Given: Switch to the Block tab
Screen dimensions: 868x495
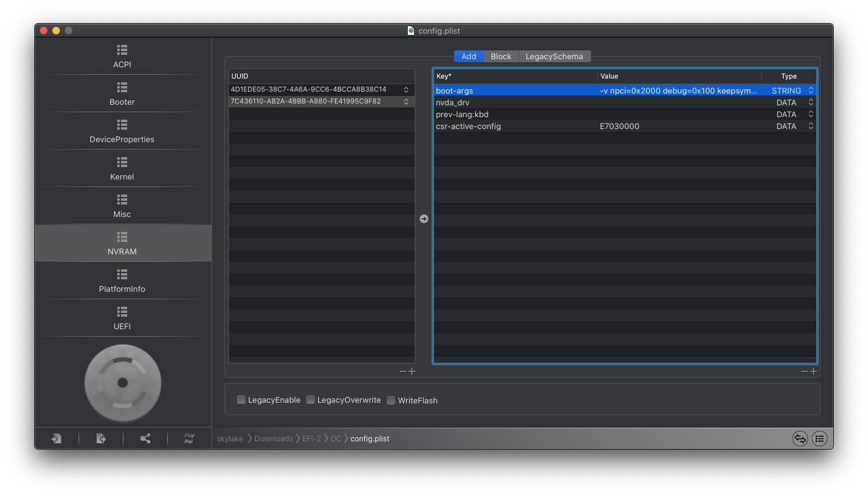Looking at the screenshot, I should [501, 57].
